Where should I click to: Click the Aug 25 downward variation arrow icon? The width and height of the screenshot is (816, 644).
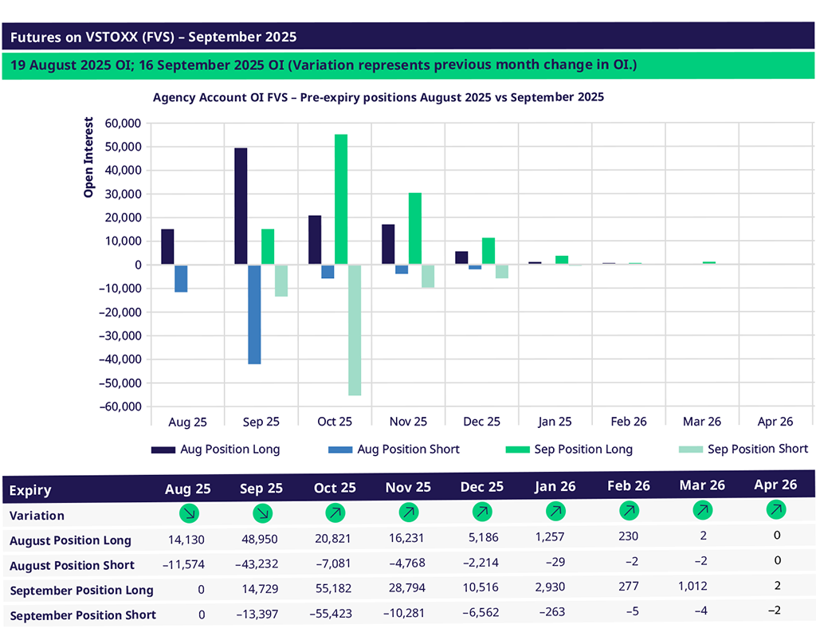tap(190, 514)
